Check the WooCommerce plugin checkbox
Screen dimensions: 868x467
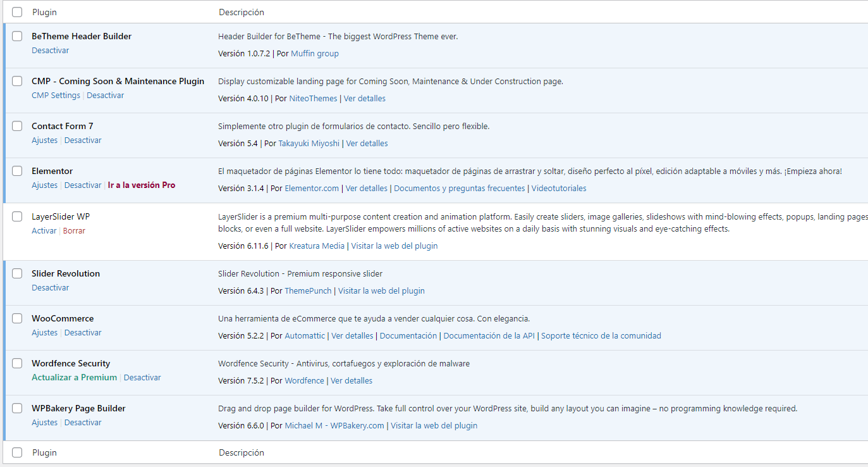point(17,318)
